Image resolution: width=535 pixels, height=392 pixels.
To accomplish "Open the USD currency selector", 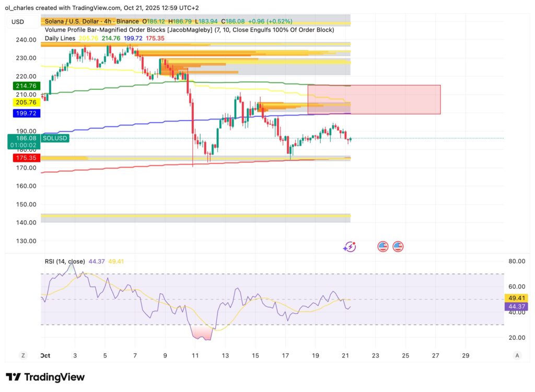I will 18,21.
